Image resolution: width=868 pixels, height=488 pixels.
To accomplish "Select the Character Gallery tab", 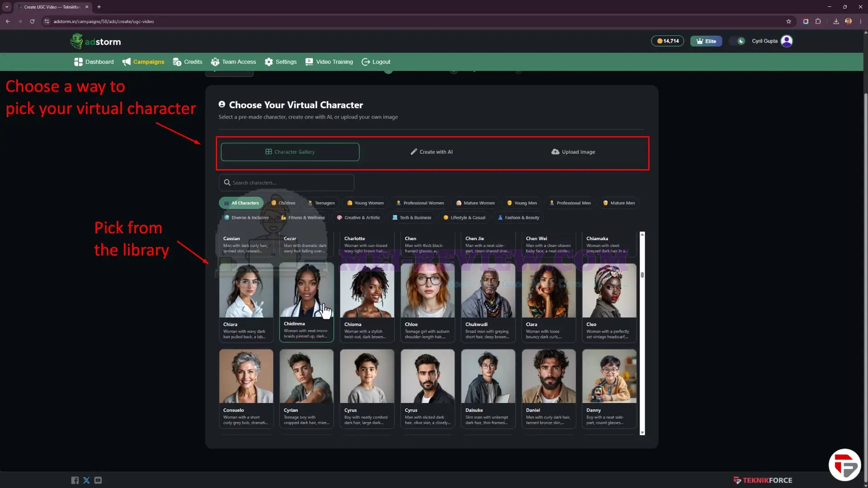I will [x=290, y=152].
